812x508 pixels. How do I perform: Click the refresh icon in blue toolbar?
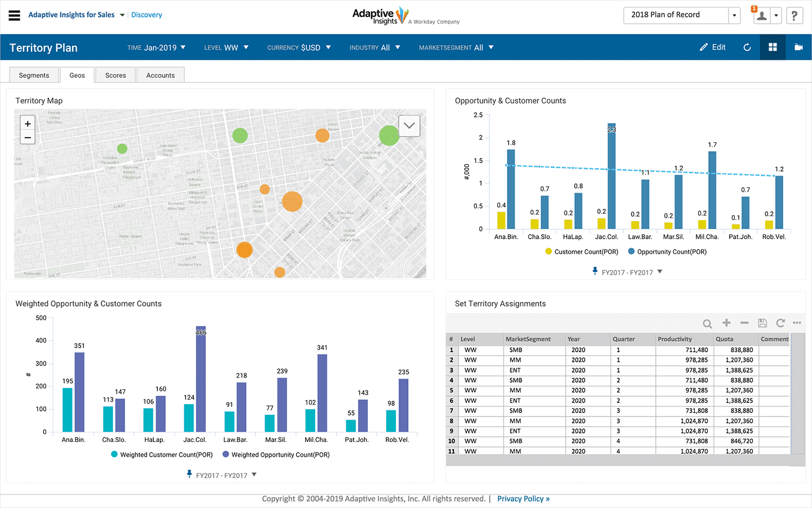point(747,47)
